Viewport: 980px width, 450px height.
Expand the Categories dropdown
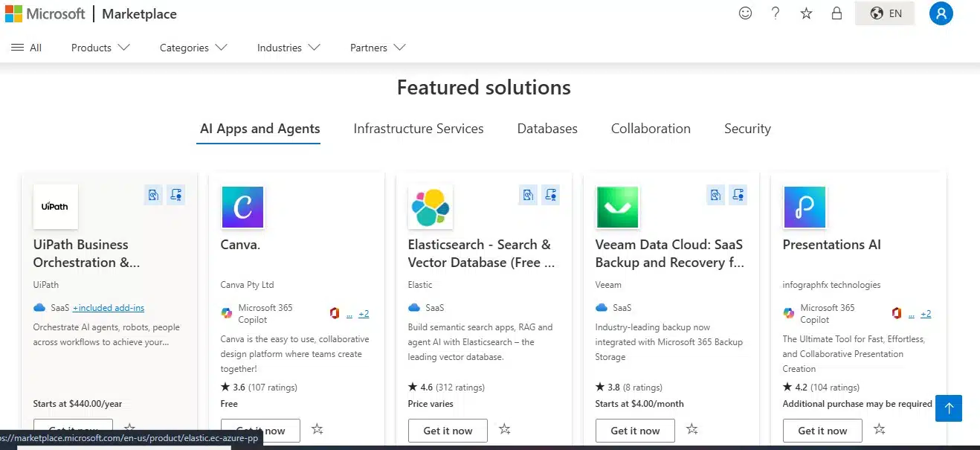(x=193, y=48)
